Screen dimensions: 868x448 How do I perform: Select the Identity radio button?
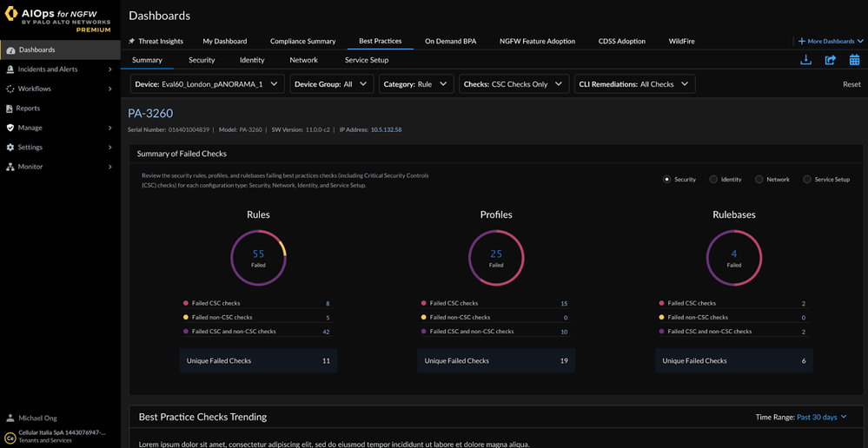[713, 180]
